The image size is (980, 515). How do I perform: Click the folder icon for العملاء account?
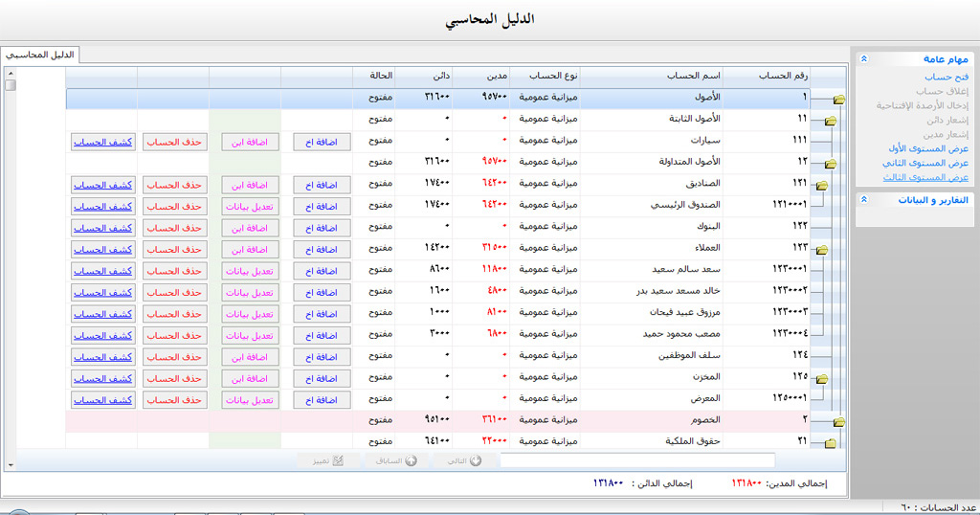821,250
